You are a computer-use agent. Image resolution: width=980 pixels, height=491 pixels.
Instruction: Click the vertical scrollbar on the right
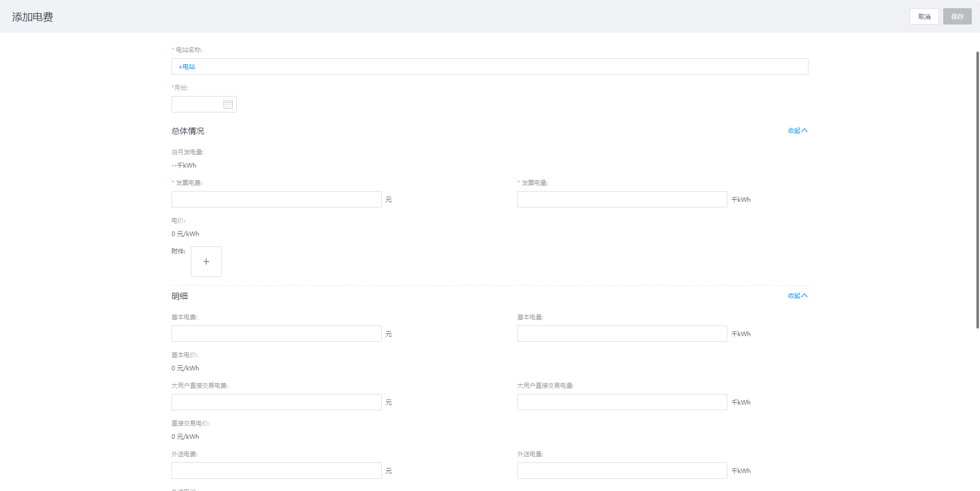(977, 189)
